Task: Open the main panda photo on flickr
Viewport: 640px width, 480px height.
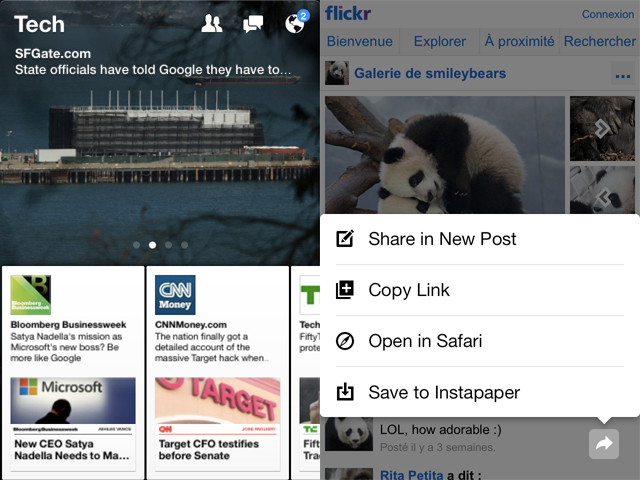Action: click(445, 155)
